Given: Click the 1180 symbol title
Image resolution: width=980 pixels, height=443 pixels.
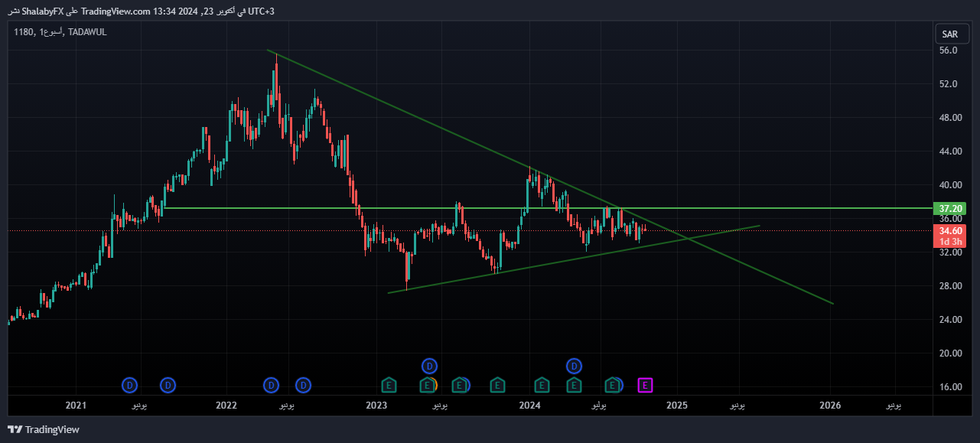Looking at the screenshot, I should pos(23,31).
